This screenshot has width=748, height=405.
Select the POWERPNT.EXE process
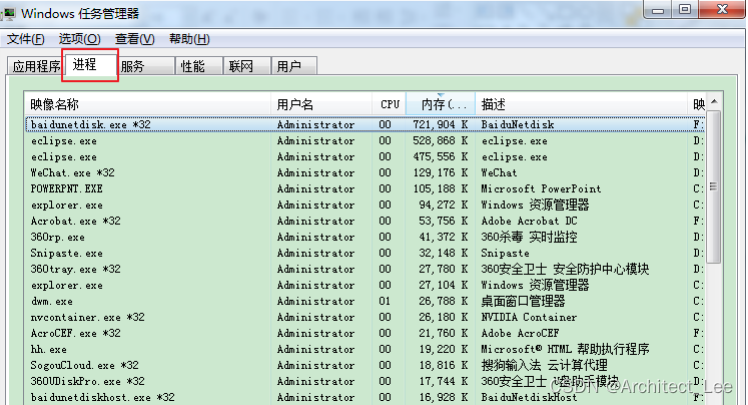tap(365, 189)
